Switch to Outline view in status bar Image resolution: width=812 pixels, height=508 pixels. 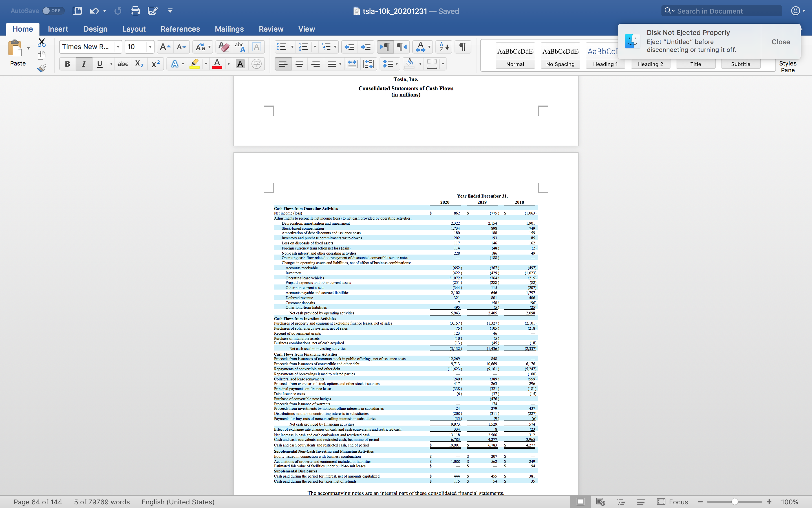(621, 502)
